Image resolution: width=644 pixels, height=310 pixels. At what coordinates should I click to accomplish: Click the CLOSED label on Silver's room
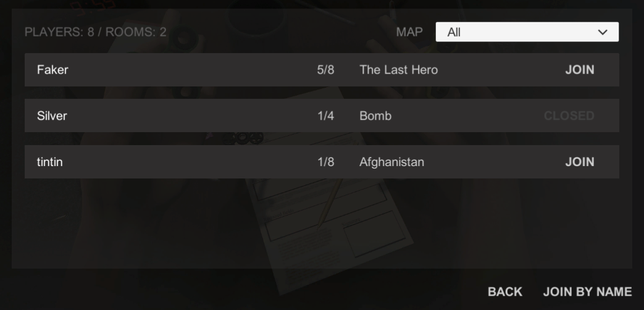[569, 116]
